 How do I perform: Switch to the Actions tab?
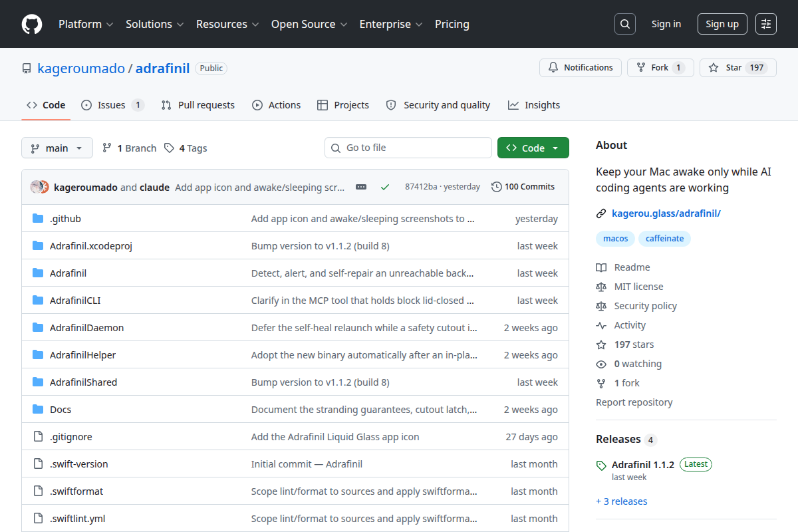276,105
